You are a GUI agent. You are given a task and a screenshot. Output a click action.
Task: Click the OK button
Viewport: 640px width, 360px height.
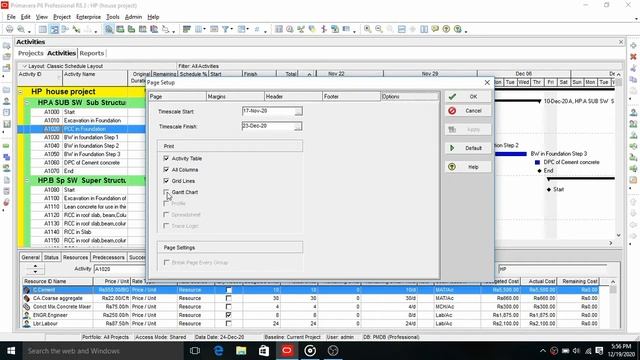pos(468,96)
